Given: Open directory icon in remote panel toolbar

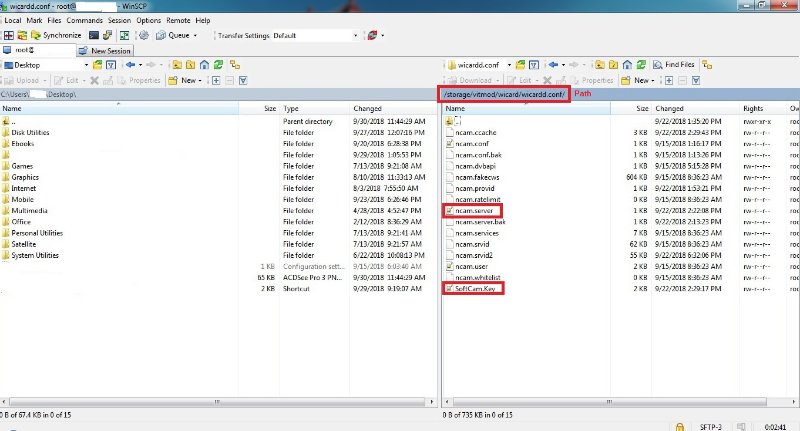Looking at the screenshot, I should [520, 65].
